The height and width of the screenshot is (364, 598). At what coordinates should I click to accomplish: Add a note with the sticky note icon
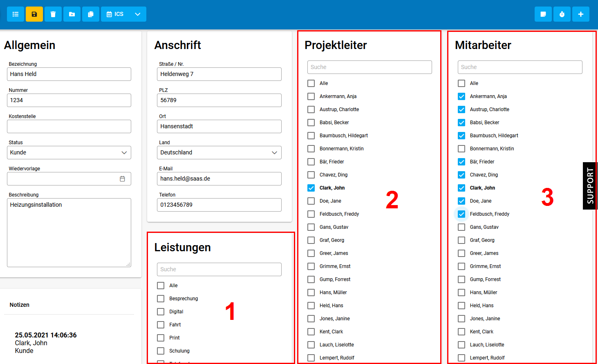click(x=543, y=14)
